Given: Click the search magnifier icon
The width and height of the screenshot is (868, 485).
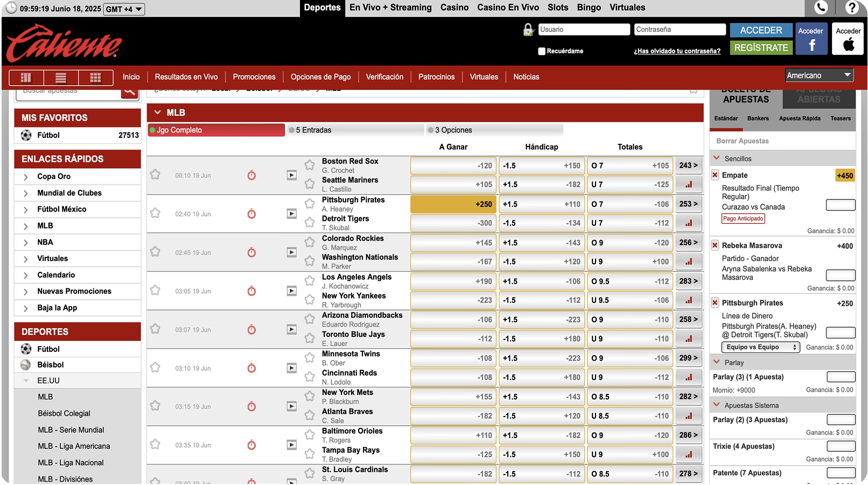Looking at the screenshot, I should (x=129, y=92).
